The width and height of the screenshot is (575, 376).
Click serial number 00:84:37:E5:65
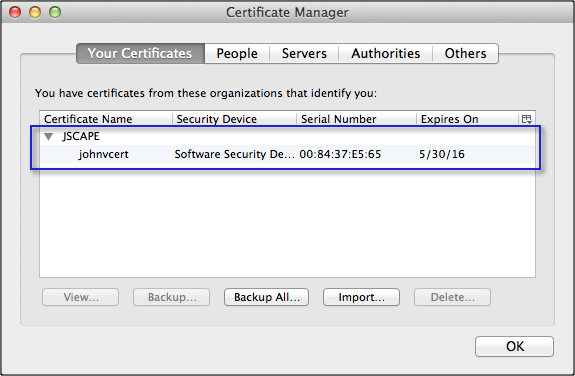click(340, 154)
